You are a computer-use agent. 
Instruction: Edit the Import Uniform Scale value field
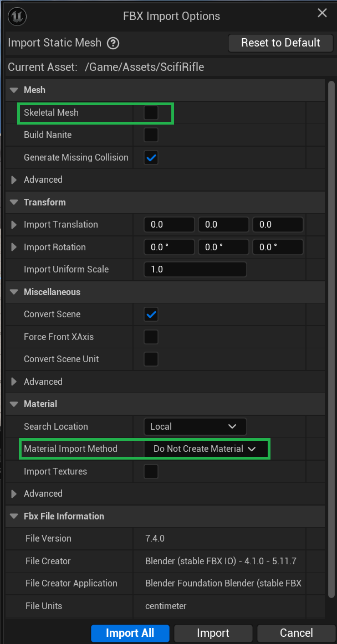click(195, 269)
